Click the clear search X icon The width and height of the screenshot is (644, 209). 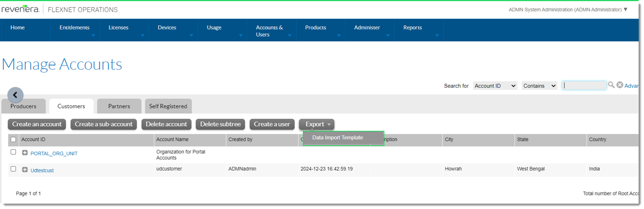(620, 85)
